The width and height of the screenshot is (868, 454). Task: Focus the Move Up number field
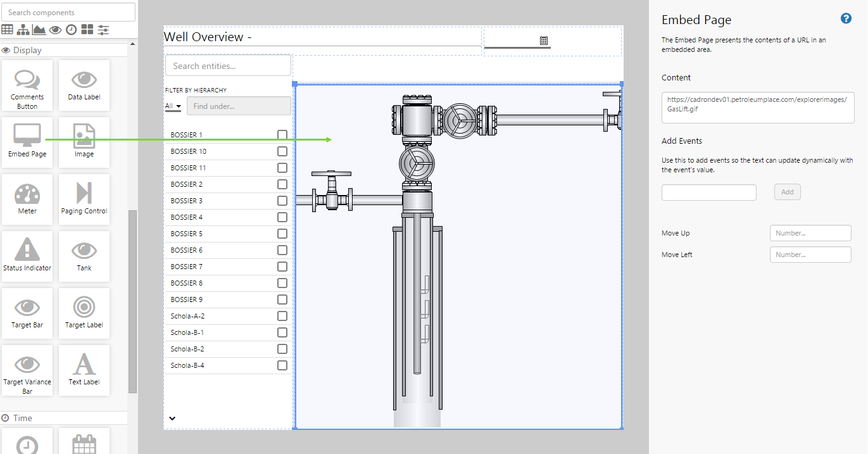coord(810,233)
